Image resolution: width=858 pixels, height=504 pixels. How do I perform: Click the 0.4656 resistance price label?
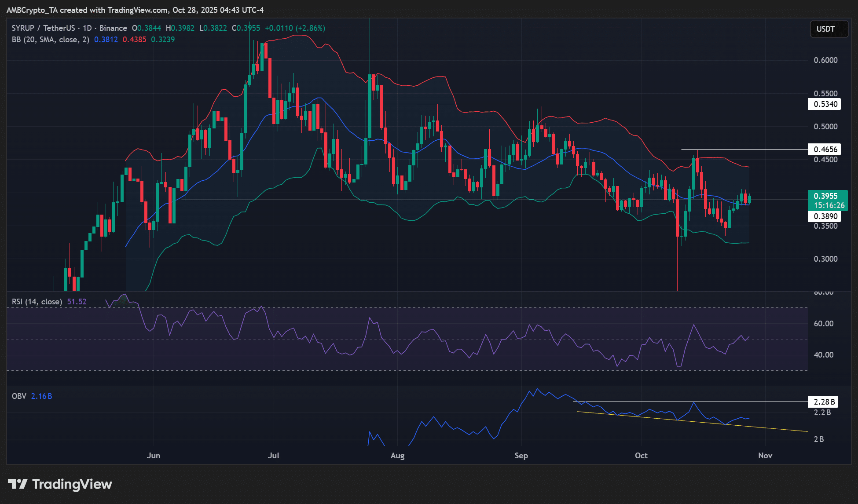825,150
